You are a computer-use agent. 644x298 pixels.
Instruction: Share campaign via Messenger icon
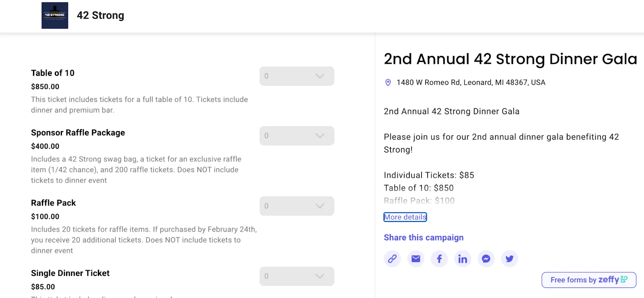[486, 259]
